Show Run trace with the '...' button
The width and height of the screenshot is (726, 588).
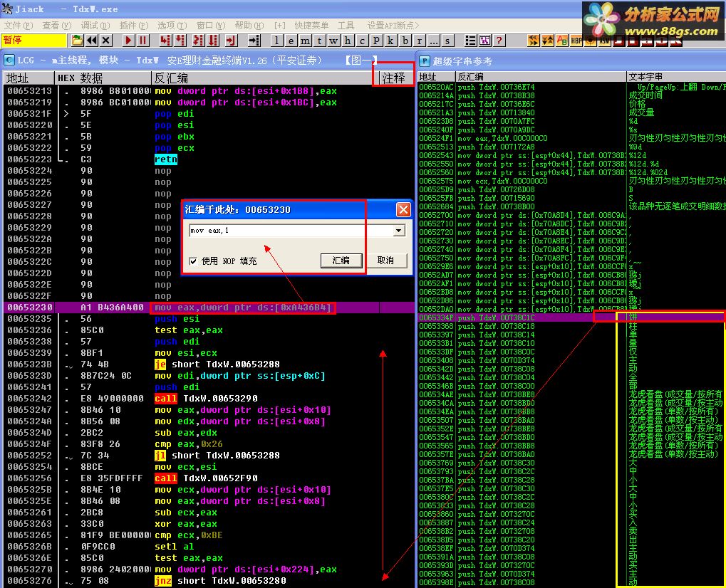(433, 41)
